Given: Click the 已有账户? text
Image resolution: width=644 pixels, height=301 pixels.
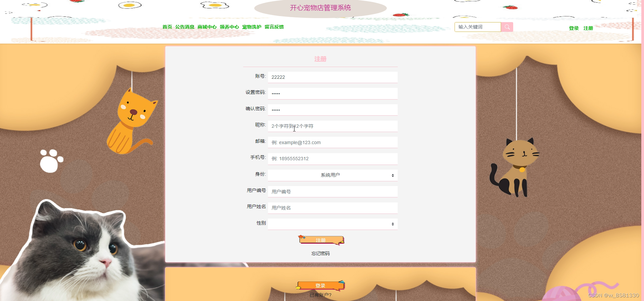Looking at the screenshot, I should click(320, 295).
